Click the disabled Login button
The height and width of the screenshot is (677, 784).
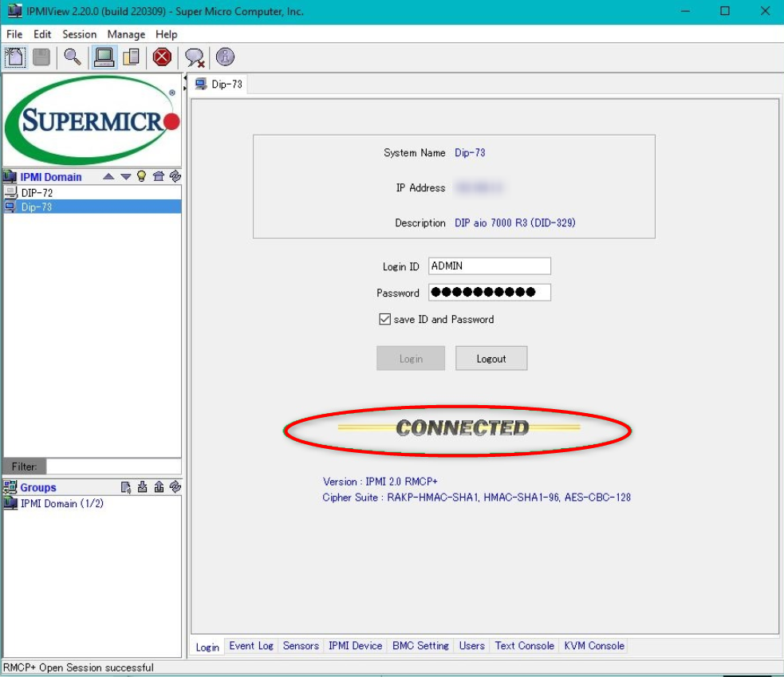click(411, 359)
